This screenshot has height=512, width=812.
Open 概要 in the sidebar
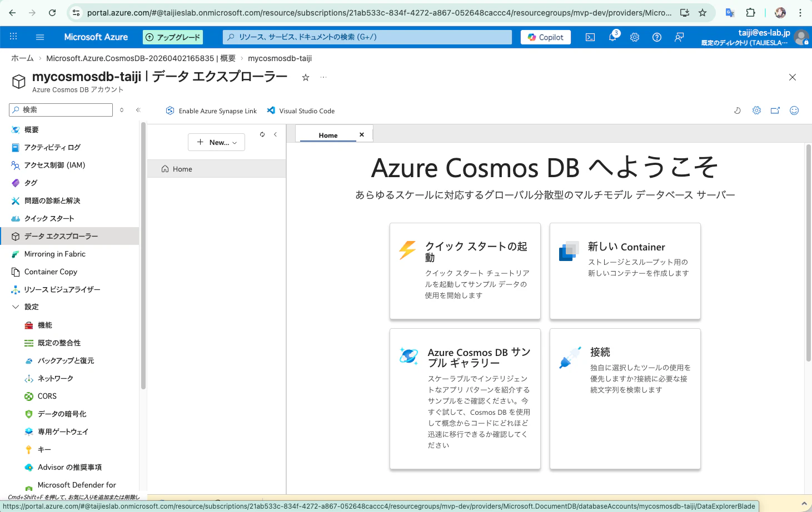pyautogui.click(x=69, y=129)
